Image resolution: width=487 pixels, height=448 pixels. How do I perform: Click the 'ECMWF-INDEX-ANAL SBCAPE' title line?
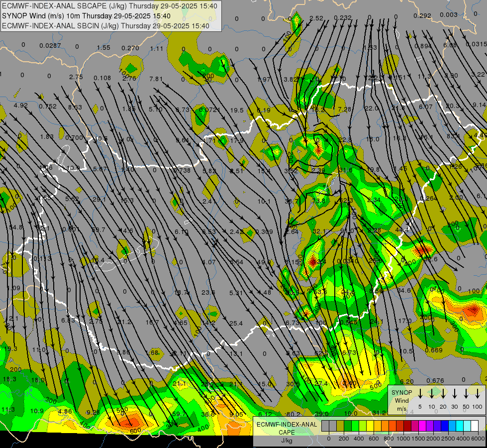coord(110,6)
